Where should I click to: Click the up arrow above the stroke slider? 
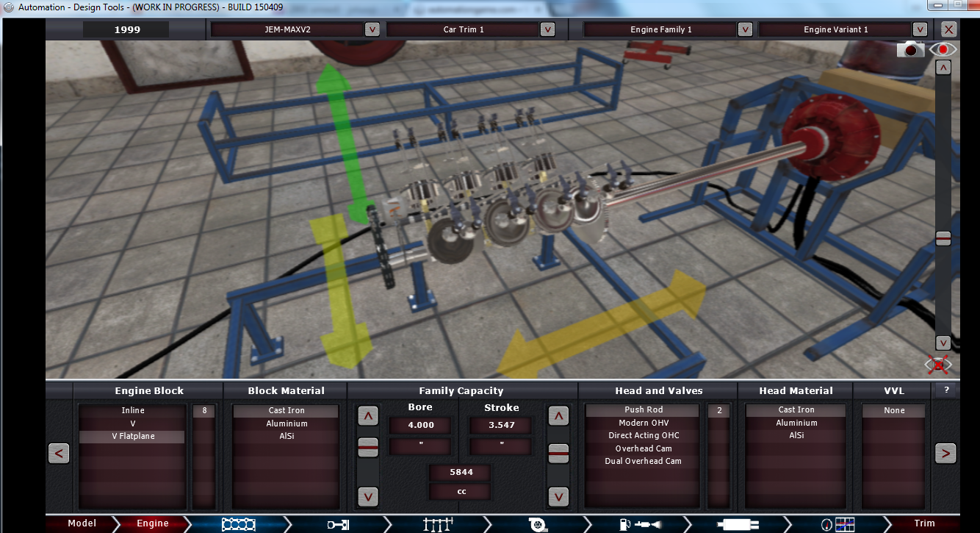559,416
